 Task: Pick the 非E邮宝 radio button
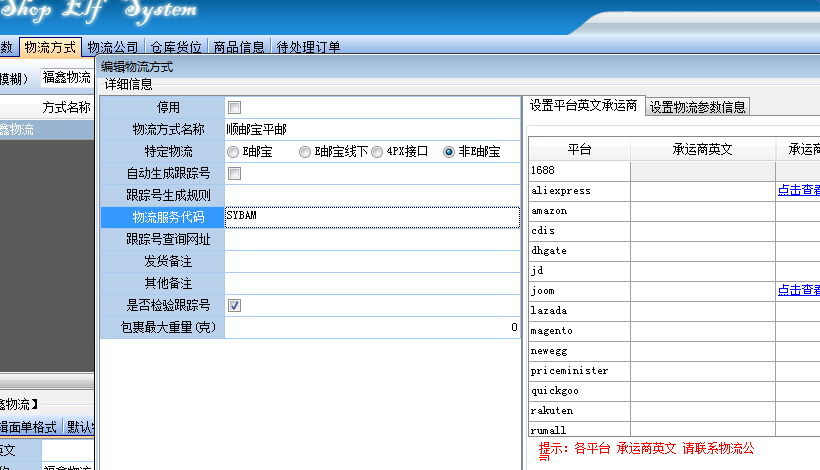coord(449,152)
